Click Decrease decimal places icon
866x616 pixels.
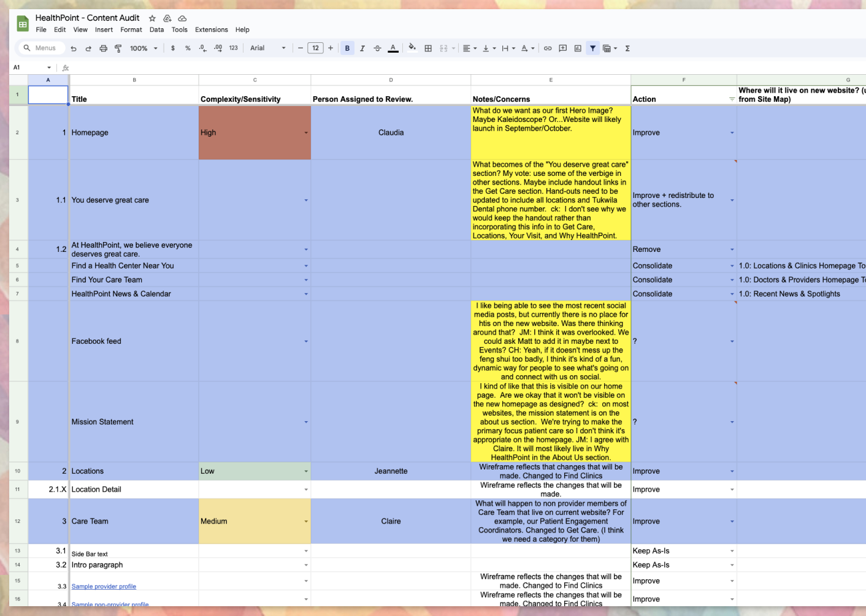[202, 48]
